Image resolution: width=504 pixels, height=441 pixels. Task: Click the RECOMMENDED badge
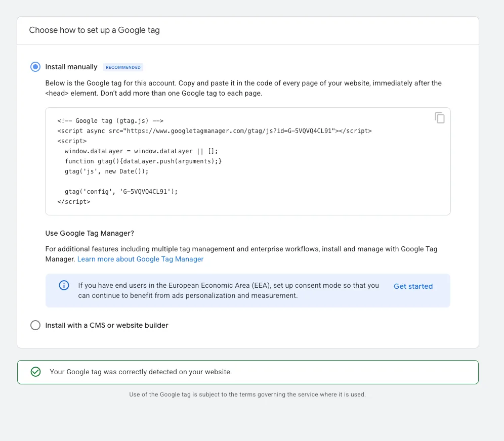(123, 67)
